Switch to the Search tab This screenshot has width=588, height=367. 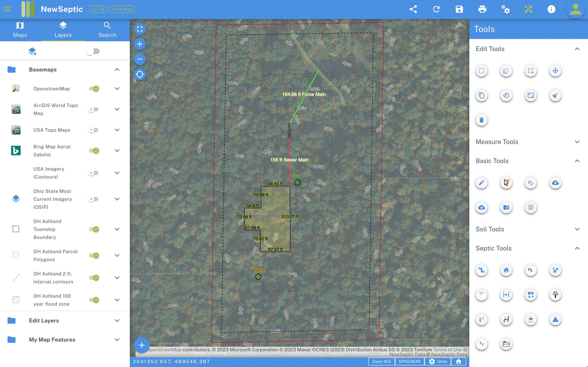(107, 30)
